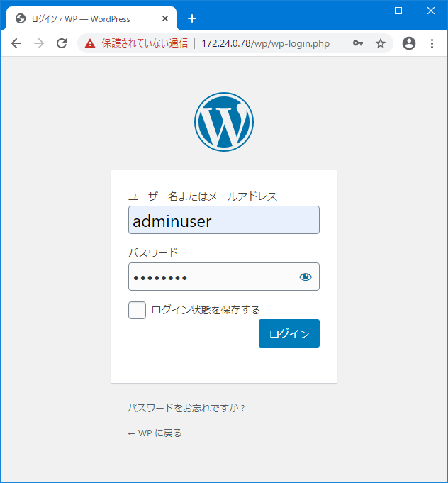The image size is (448, 483).
Task: Enable the ログイン状態を保存する checkbox
Action: tap(137, 310)
